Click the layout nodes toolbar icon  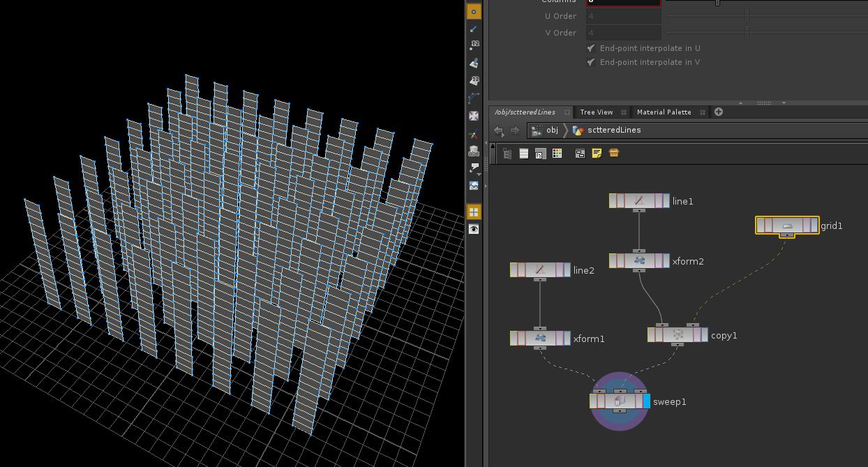[x=580, y=154]
